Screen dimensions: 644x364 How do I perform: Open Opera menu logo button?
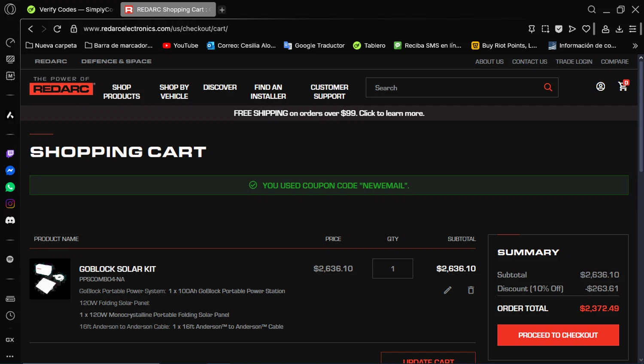click(x=10, y=9)
